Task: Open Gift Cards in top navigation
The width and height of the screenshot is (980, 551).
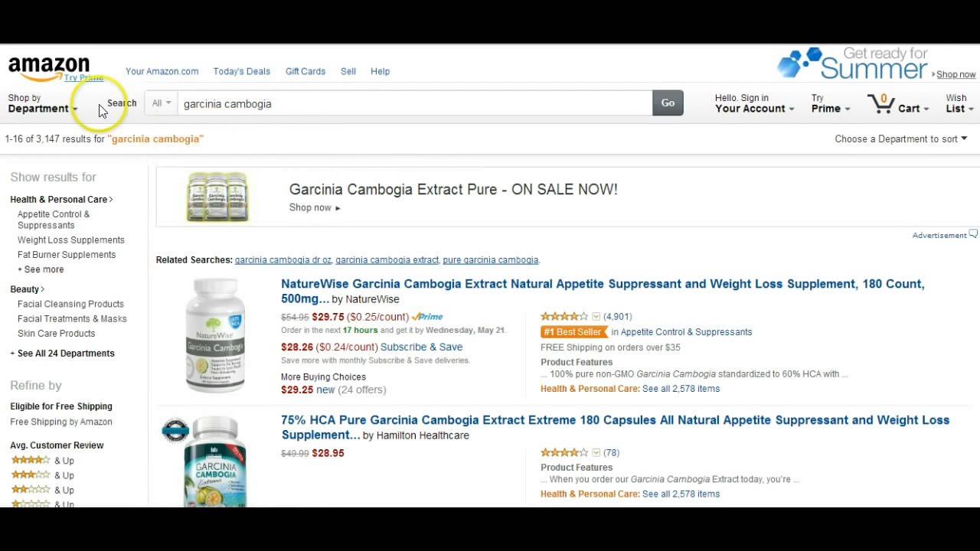Action: point(305,71)
